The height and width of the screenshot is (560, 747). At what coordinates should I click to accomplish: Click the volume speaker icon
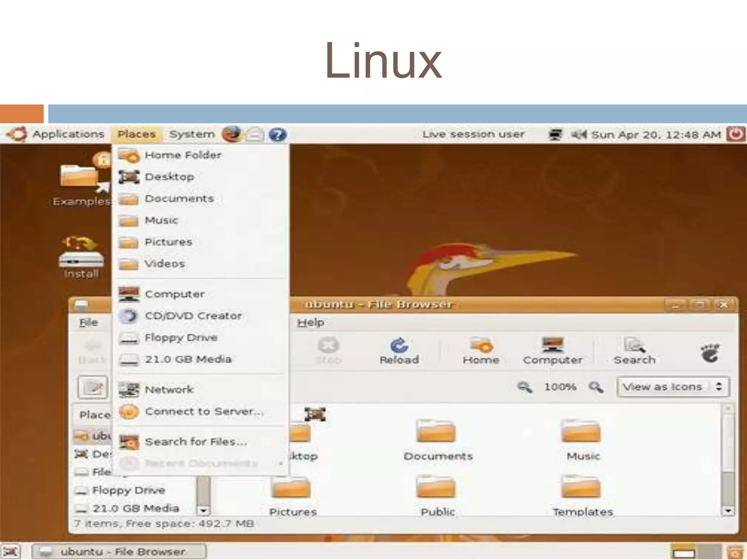[x=579, y=135]
